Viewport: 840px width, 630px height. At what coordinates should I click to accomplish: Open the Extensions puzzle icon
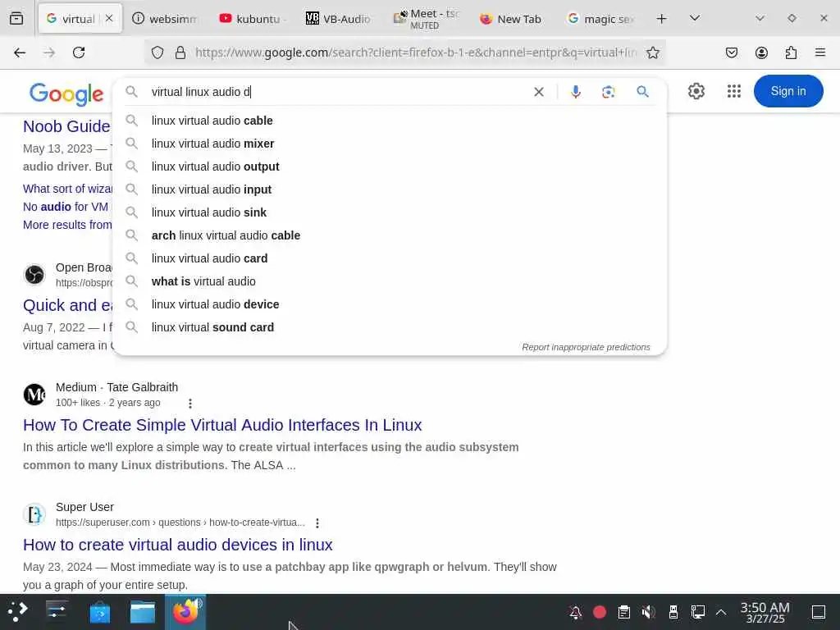pos(791,52)
